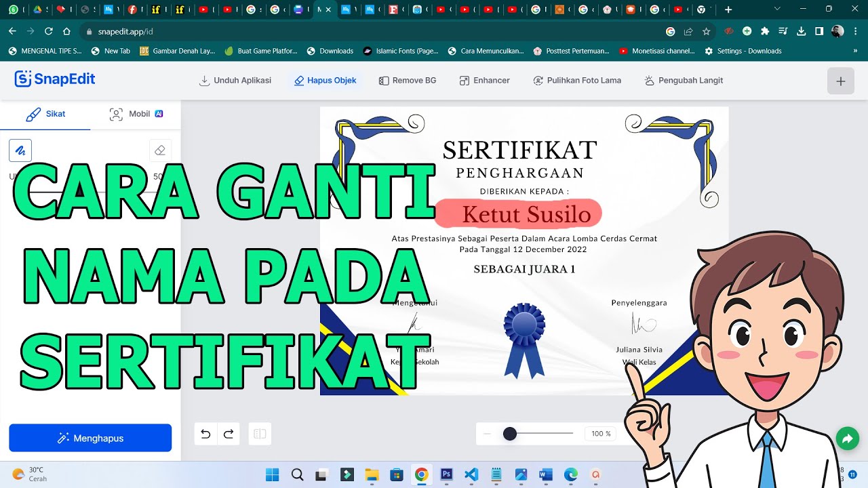Open Microsoft Edge from taskbar
This screenshot has width=868, height=488.
pyautogui.click(x=571, y=474)
